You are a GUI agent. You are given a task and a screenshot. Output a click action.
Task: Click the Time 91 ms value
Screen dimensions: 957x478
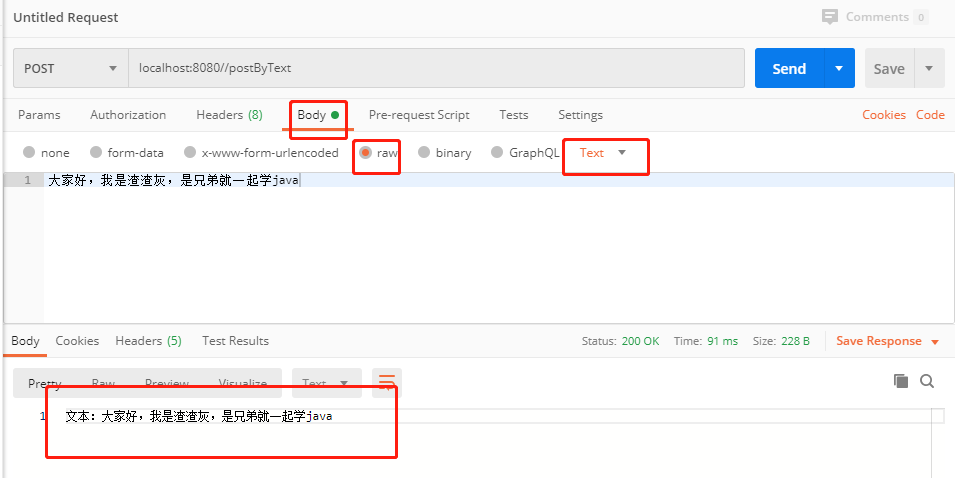[723, 341]
